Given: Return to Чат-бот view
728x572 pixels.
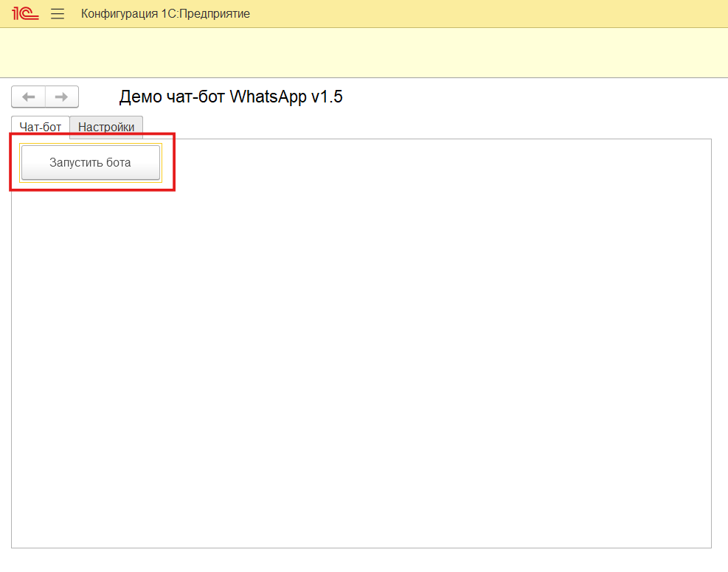Looking at the screenshot, I should 40,127.
